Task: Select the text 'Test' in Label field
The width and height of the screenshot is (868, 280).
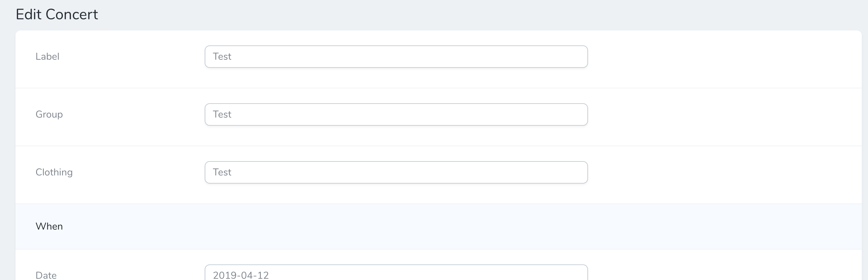Action: point(222,56)
